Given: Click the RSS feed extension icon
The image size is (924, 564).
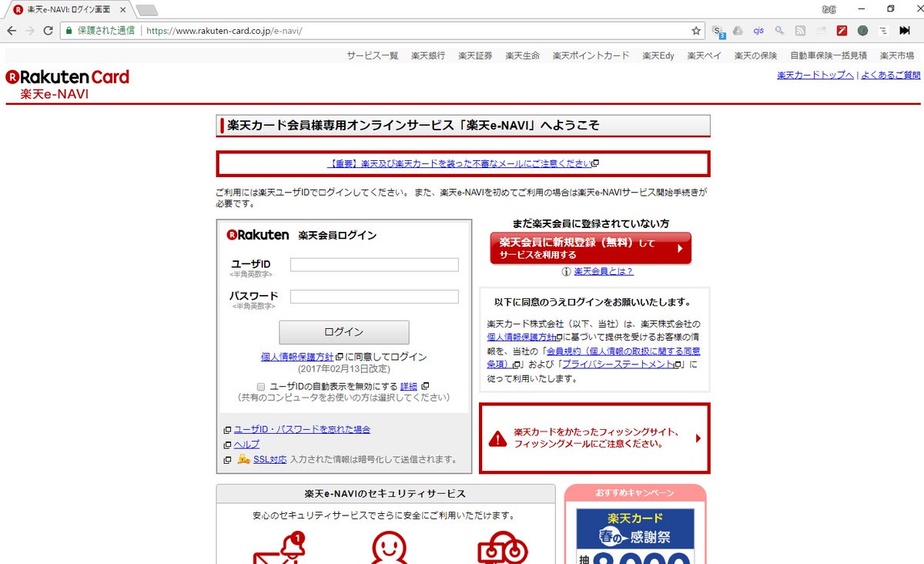Looking at the screenshot, I should 800,31.
